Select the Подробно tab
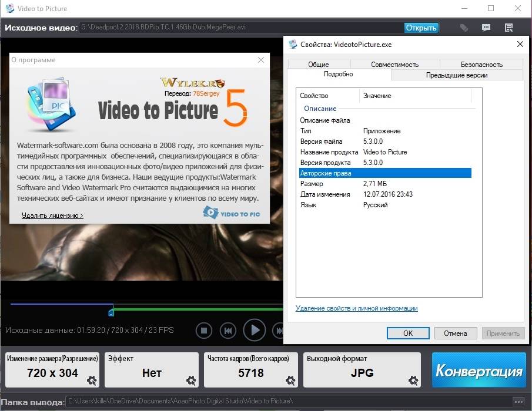 pos(338,74)
